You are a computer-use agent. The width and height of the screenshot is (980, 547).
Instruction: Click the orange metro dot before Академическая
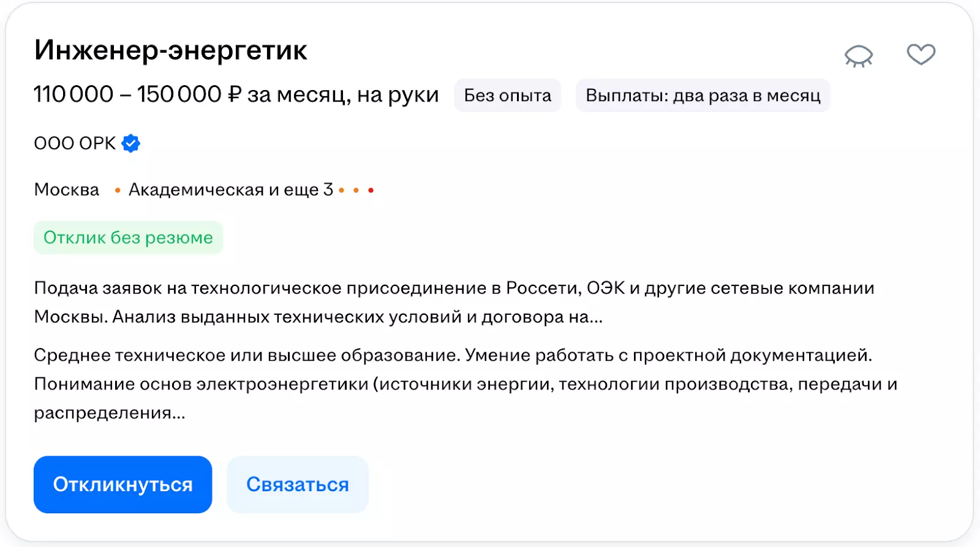(x=118, y=191)
